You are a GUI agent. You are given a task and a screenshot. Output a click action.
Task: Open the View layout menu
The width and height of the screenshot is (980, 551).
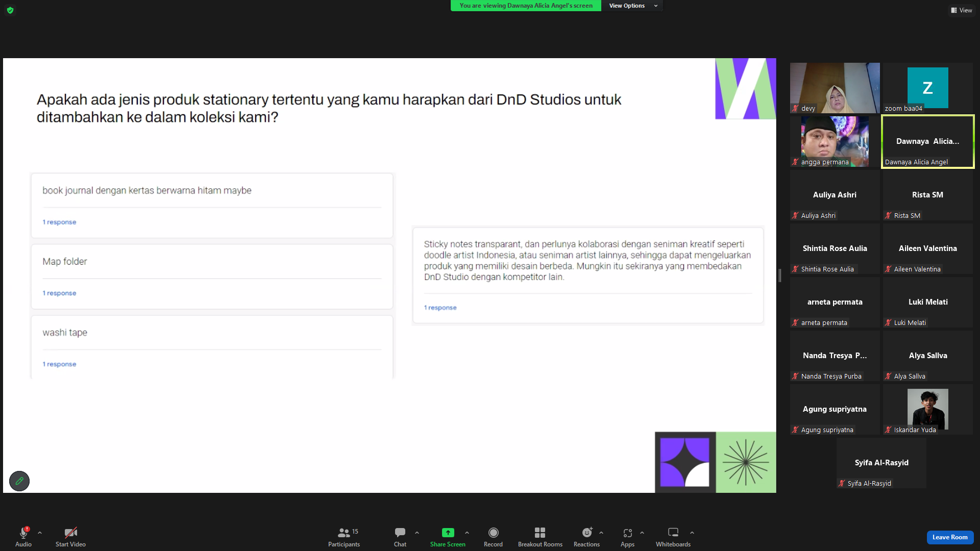(962, 10)
